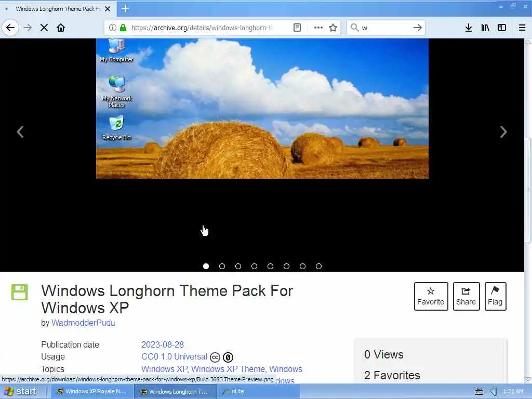
Task: Share this item
Action: click(x=466, y=296)
